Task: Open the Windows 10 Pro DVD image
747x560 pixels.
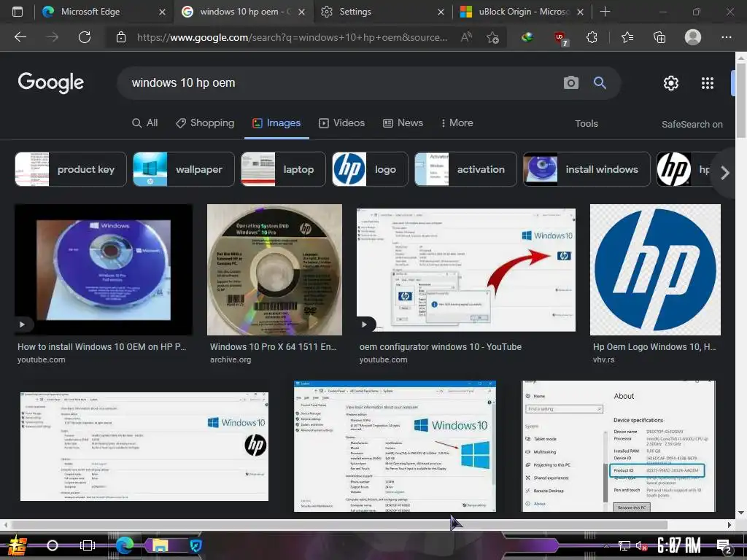Action: [274, 270]
